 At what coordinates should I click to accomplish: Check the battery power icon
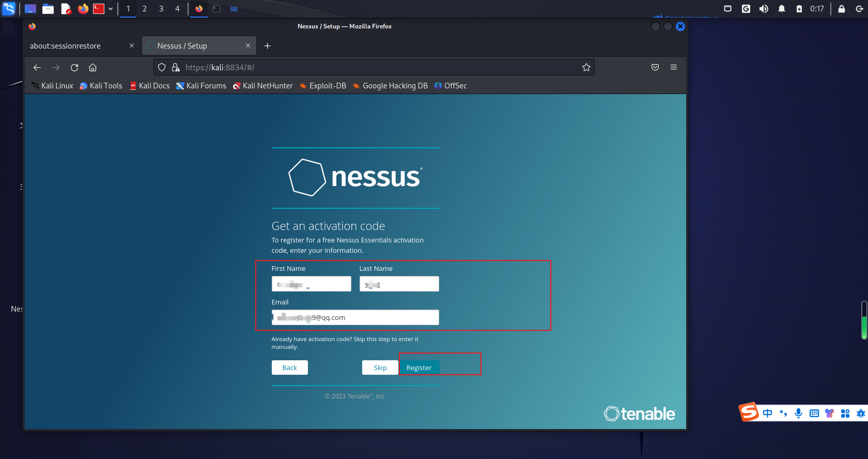tap(799, 9)
